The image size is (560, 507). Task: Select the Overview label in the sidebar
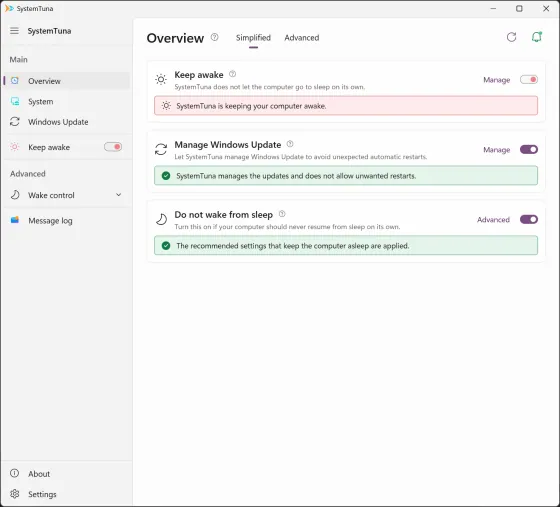[x=44, y=81]
